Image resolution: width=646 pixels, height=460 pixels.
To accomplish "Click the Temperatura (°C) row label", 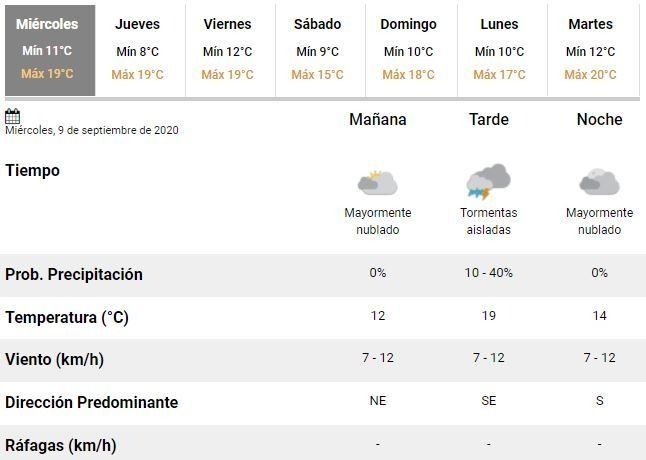I will (x=67, y=318).
